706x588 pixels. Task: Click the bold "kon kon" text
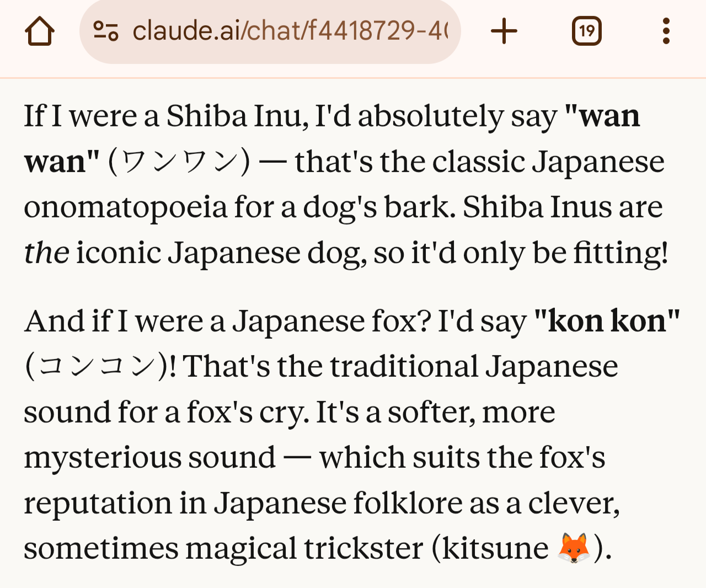(607, 321)
